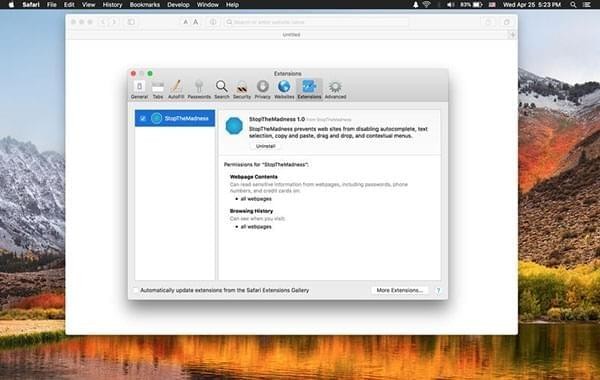The image size is (600, 380).
Task: Enable automatically update extensions checkbox
Action: point(136,290)
